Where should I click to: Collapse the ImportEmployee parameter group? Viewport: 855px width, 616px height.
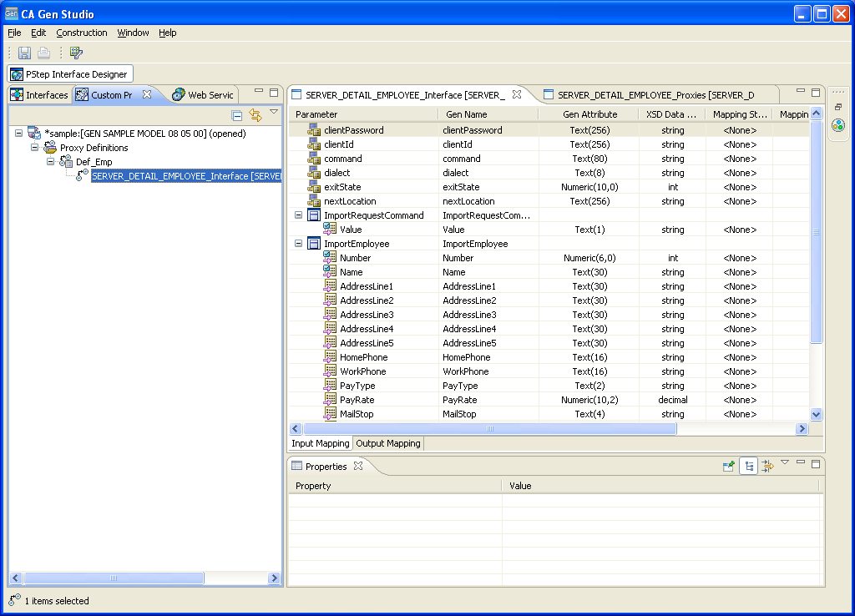[299, 244]
